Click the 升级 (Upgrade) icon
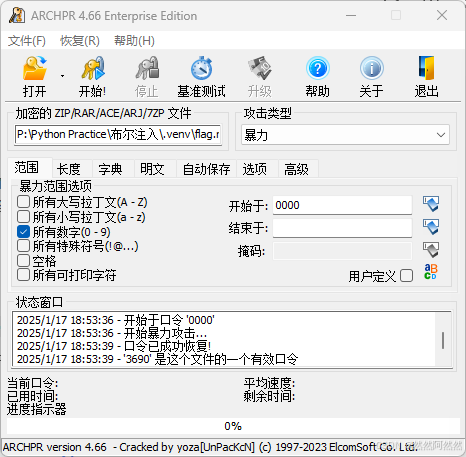The image size is (466, 457). pos(260,69)
